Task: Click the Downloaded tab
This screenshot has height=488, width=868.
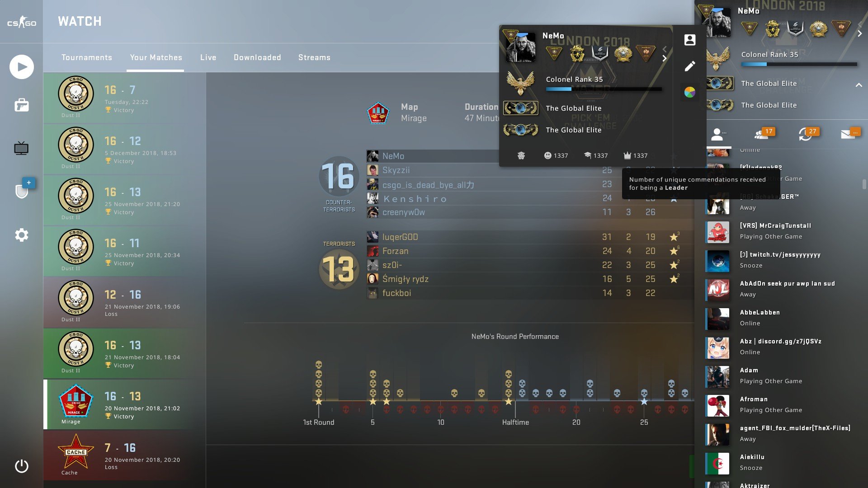Action: (x=257, y=57)
